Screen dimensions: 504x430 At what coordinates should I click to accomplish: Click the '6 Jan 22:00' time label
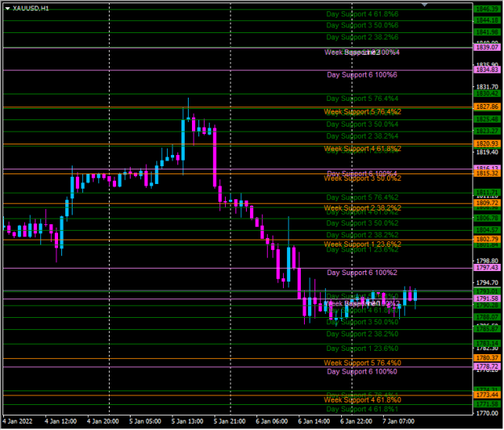tap(356, 421)
